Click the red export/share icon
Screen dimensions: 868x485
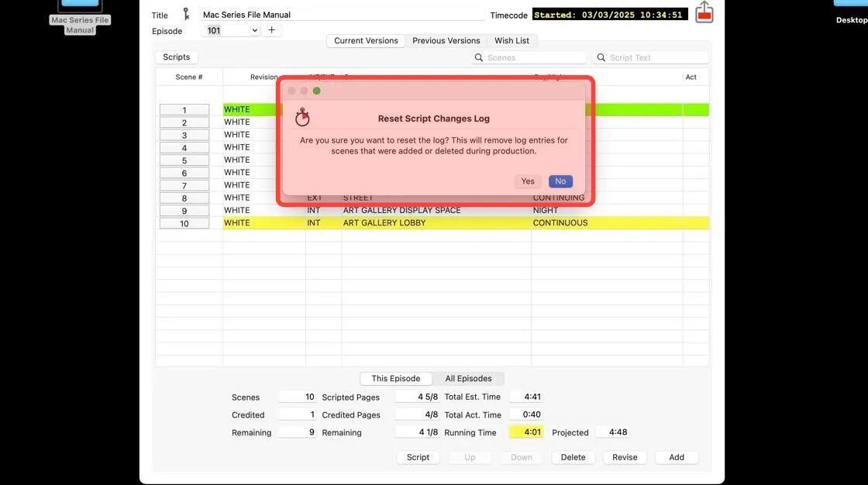[x=704, y=12]
